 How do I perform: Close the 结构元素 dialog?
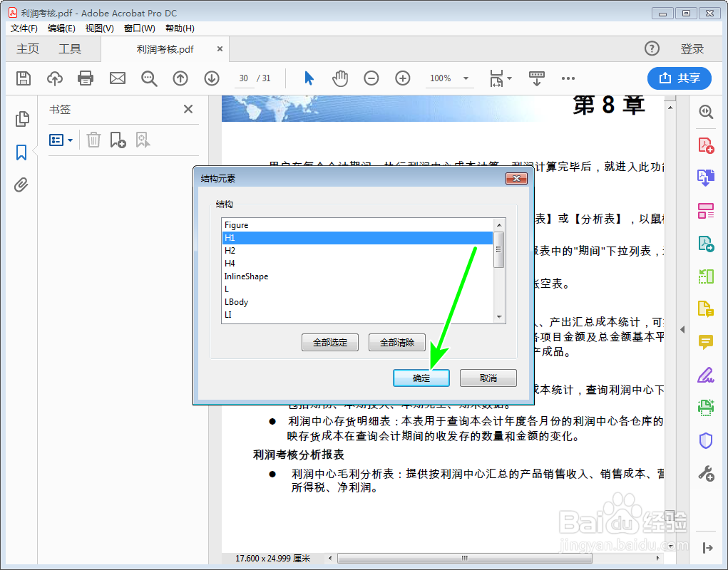click(x=516, y=179)
